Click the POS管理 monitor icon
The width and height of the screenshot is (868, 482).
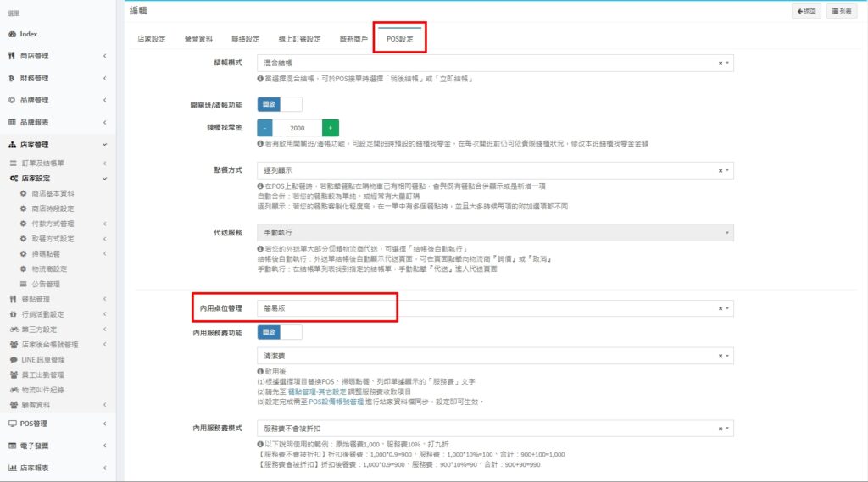12,423
